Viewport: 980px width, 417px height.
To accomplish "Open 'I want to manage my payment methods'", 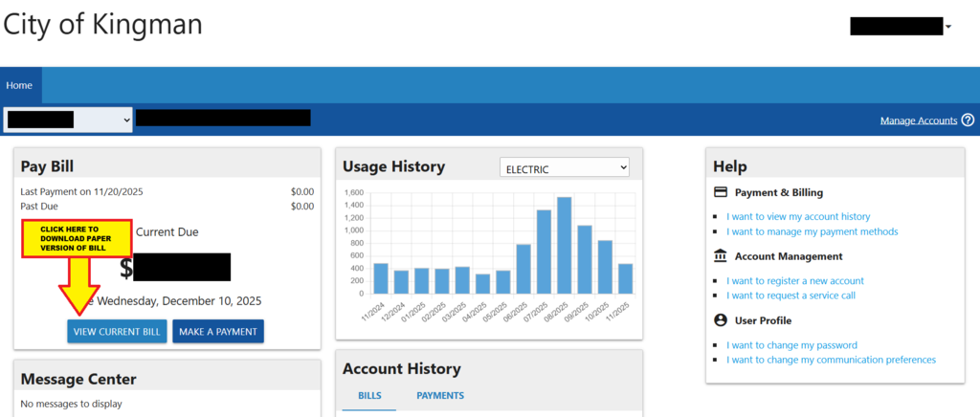I will (x=812, y=231).
